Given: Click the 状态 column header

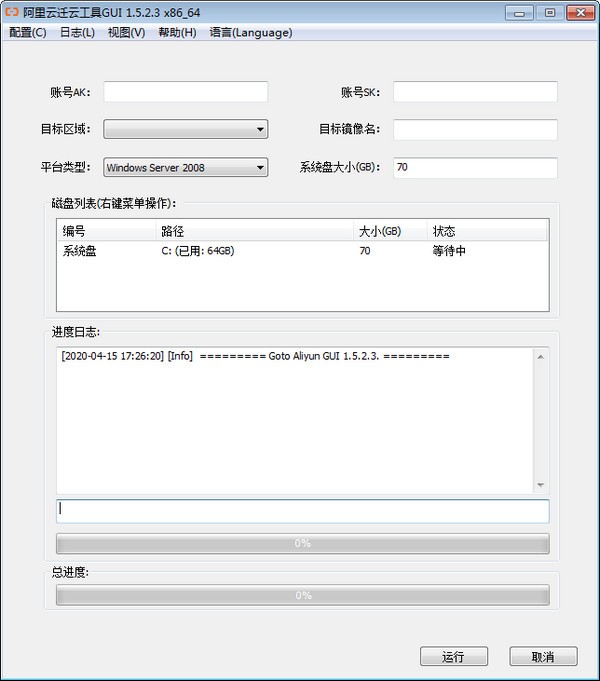Looking at the screenshot, I should pyautogui.click(x=487, y=231).
